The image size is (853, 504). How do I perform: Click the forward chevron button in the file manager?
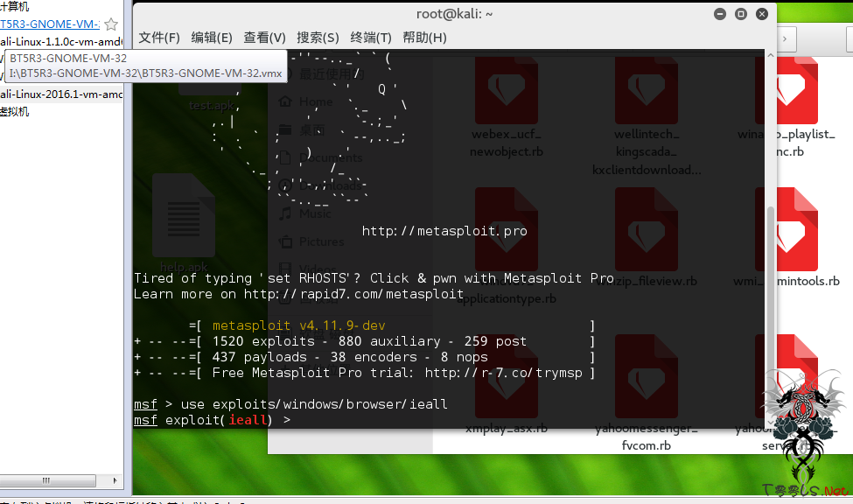785,38
